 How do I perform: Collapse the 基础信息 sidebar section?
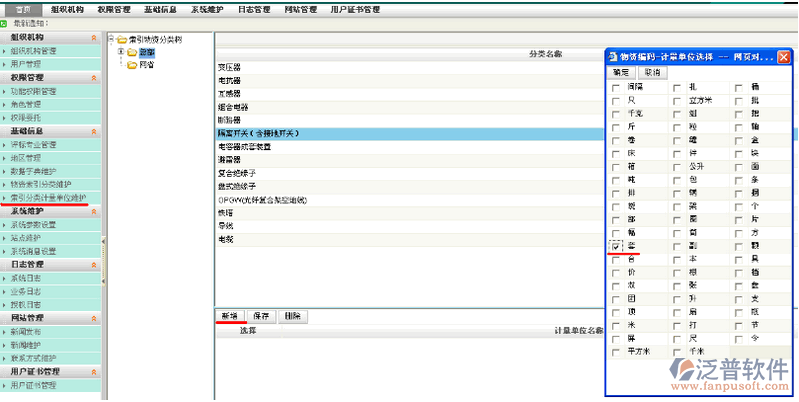94,131
